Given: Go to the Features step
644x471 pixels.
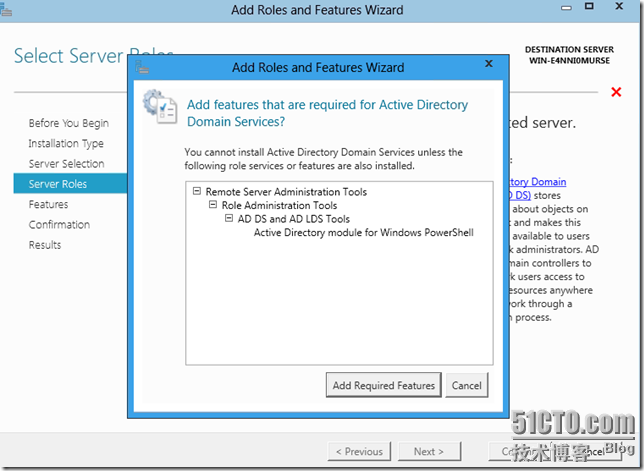Looking at the screenshot, I should [x=48, y=204].
